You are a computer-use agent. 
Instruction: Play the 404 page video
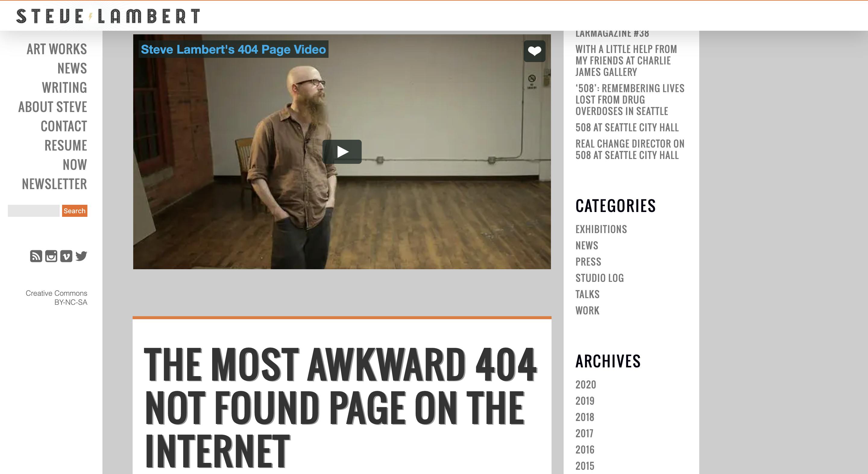[342, 152]
